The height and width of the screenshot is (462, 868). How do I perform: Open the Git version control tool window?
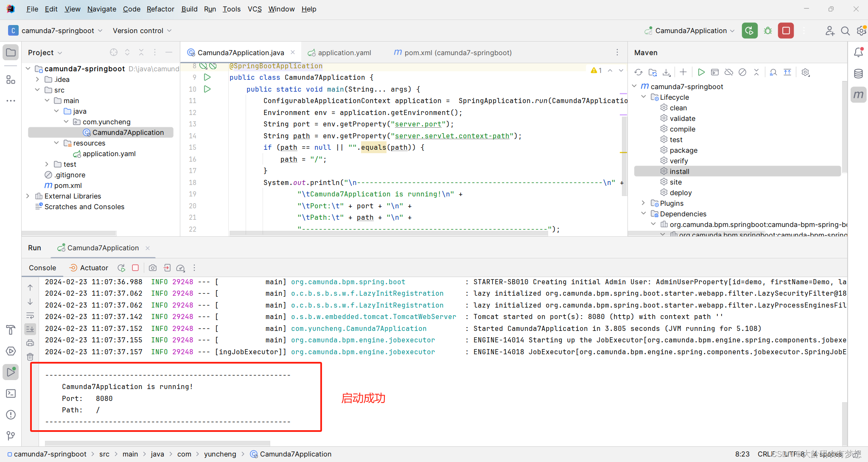(11, 436)
